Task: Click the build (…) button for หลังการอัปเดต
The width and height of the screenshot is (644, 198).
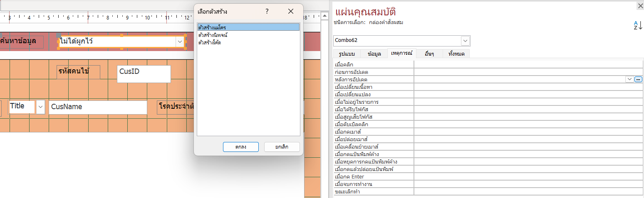Action: pos(639,79)
